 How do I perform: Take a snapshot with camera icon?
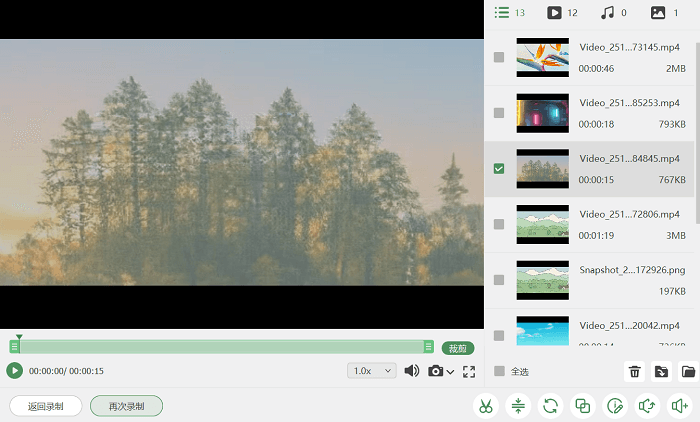[435, 371]
